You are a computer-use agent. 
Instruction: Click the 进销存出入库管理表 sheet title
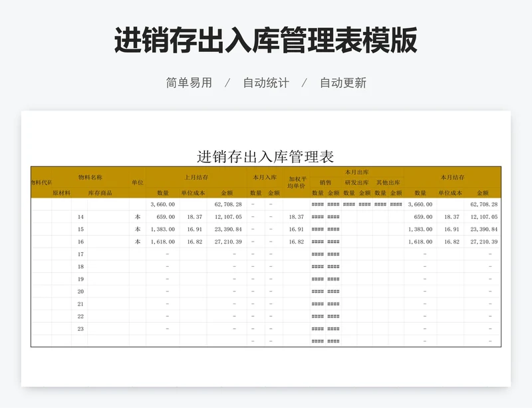point(265,157)
